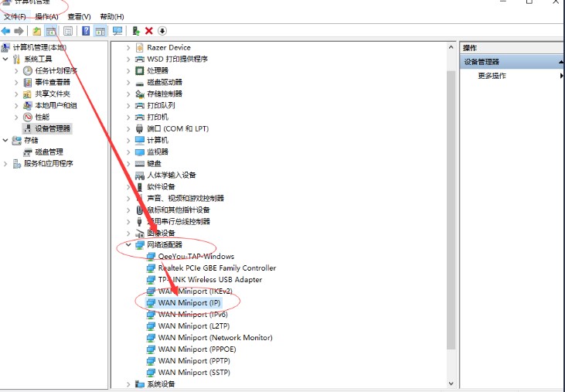Screen dimensions: 565x392
Task: Select WAN Miniport (IP) adapter
Action: [189, 303]
